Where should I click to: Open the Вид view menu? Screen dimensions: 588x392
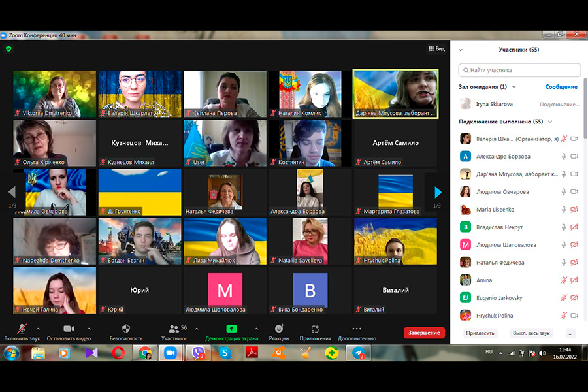[436, 48]
